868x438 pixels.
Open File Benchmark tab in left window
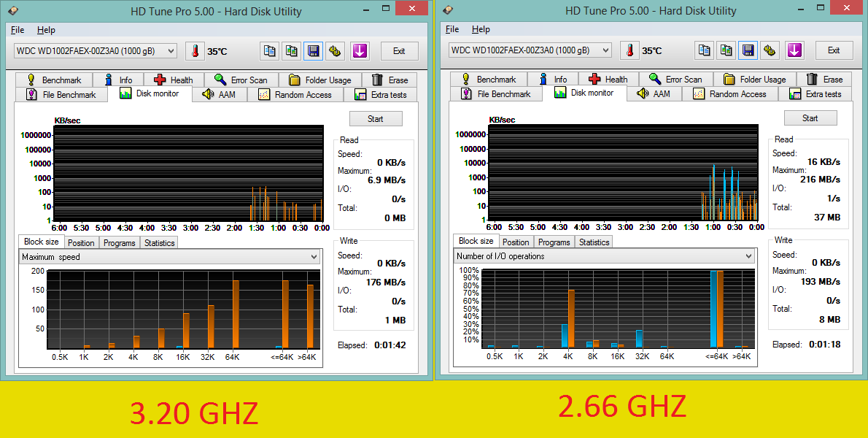tap(61, 95)
